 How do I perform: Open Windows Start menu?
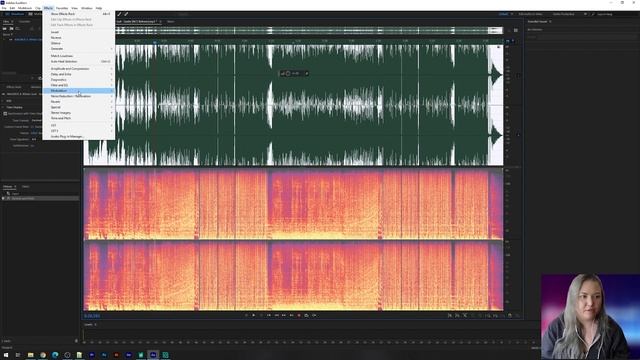tap(6, 355)
